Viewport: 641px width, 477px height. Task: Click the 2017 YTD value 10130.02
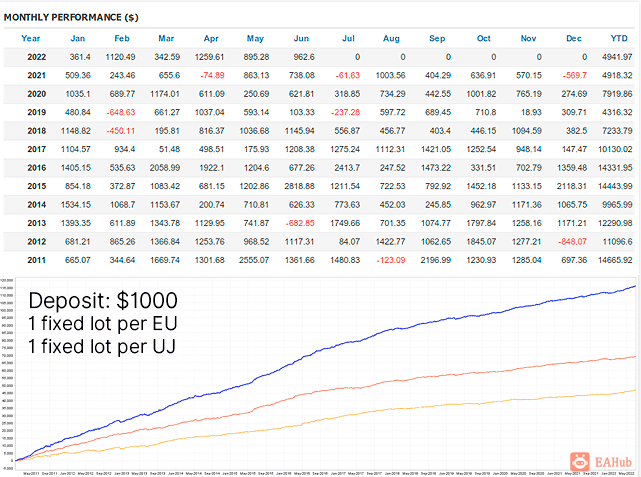(615, 149)
